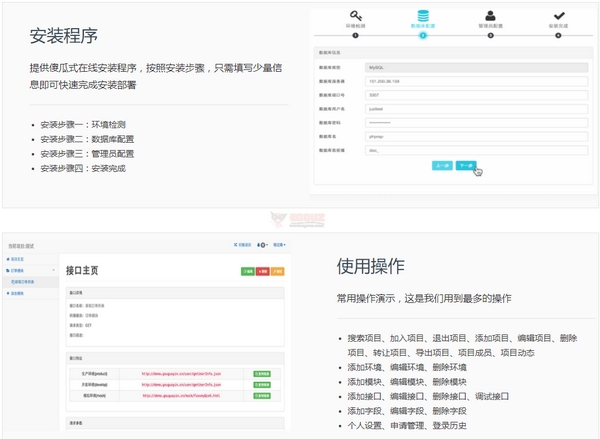Open the production environment getUserInfo.json URL
600x439 pixels.
180,373
